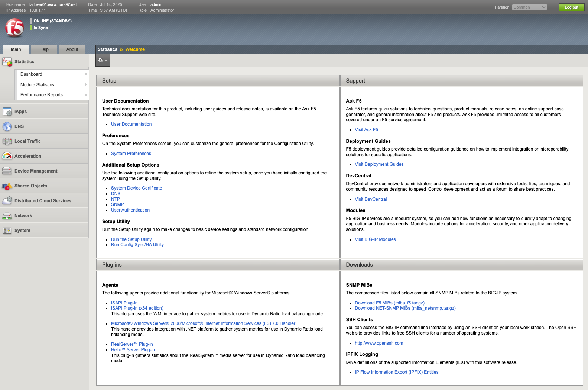
Task: Download ISAPI Plug-in (x64 edition)
Action: click(x=137, y=308)
